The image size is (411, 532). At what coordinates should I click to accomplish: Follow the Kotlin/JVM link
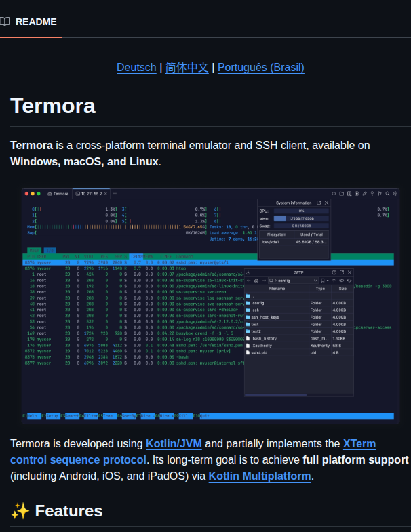point(174,443)
